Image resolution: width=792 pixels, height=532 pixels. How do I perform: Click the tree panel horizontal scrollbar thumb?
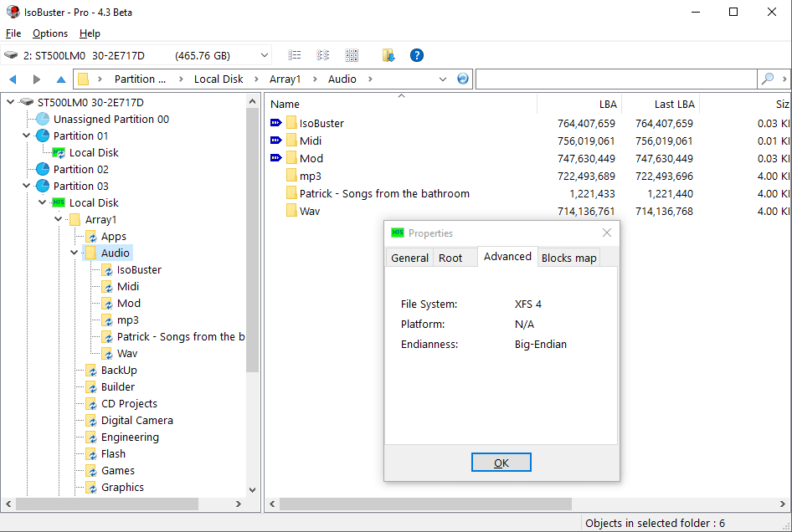pyautogui.click(x=107, y=504)
